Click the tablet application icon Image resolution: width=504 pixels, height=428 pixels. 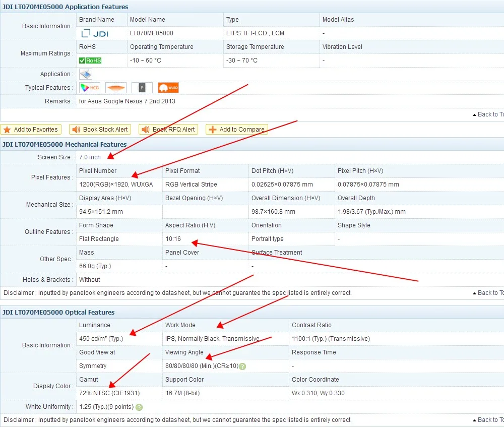tap(86, 74)
